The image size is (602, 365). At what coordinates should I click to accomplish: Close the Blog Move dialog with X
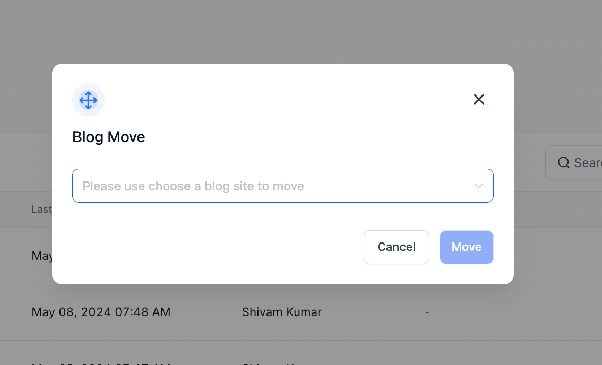tap(479, 99)
